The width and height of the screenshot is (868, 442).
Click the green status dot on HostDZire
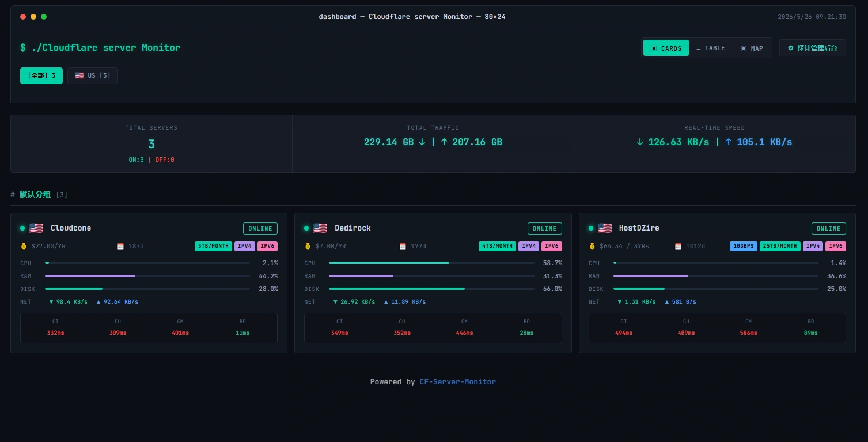tap(591, 228)
